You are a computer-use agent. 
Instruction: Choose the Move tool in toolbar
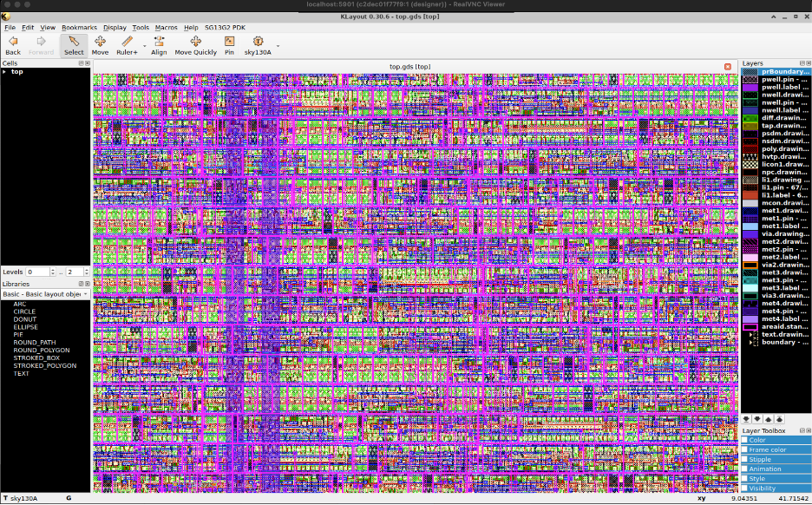pos(101,41)
